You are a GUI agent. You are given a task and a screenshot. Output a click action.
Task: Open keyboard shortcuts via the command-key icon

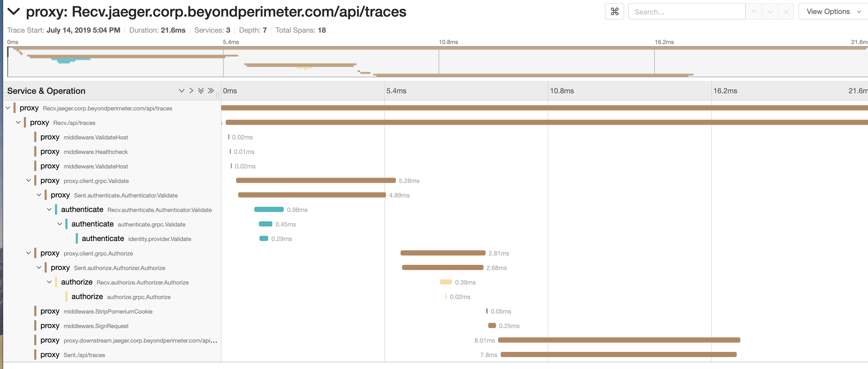(614, 12)
